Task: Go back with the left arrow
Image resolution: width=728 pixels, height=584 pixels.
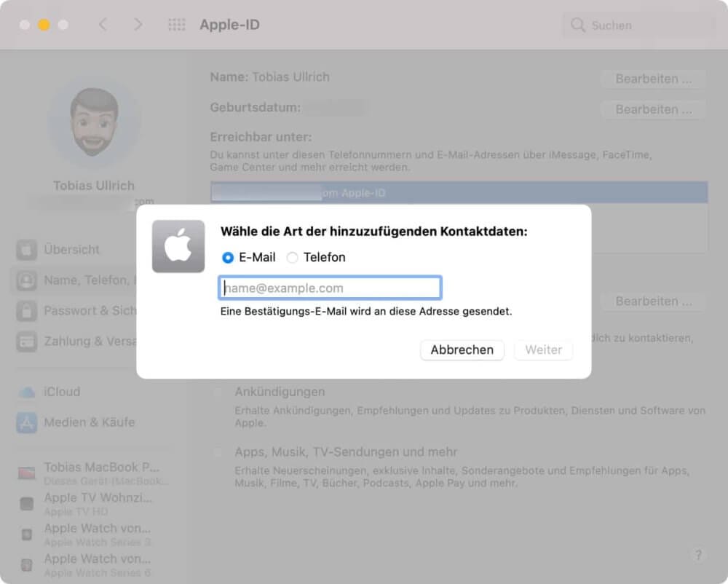Action: (x=103, y=25)
